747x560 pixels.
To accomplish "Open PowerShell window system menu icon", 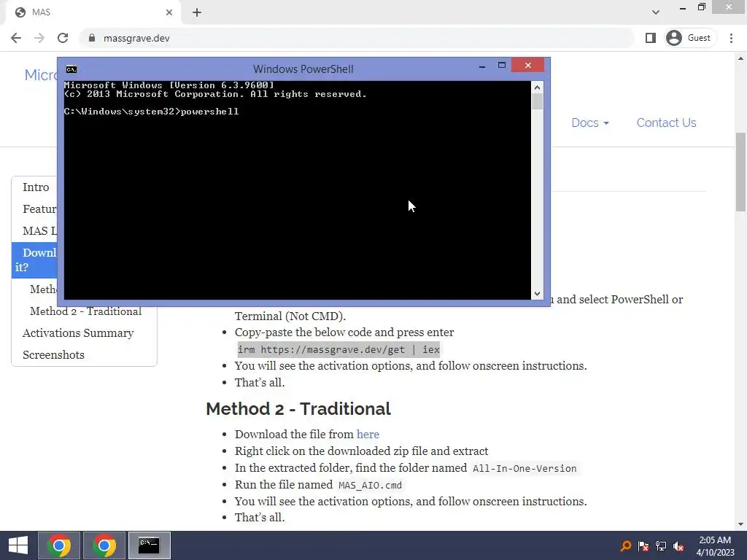I will click(x=71, y=69).
